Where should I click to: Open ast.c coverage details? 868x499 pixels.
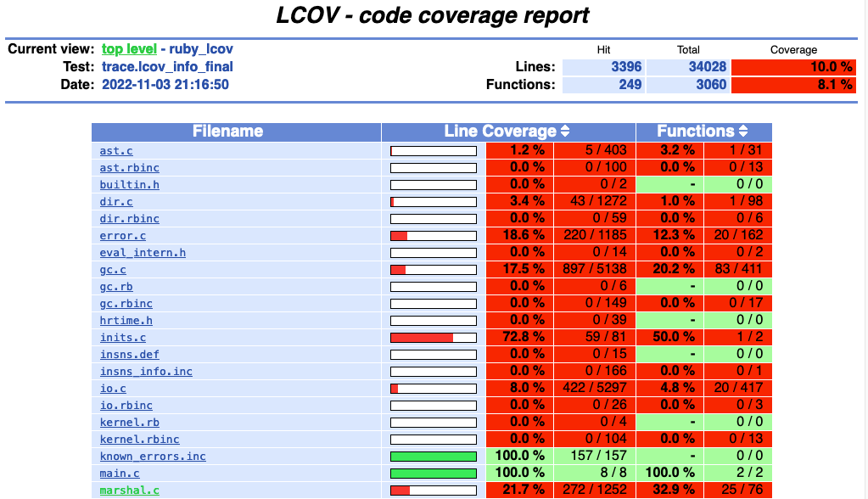click(x=116, y=151)
